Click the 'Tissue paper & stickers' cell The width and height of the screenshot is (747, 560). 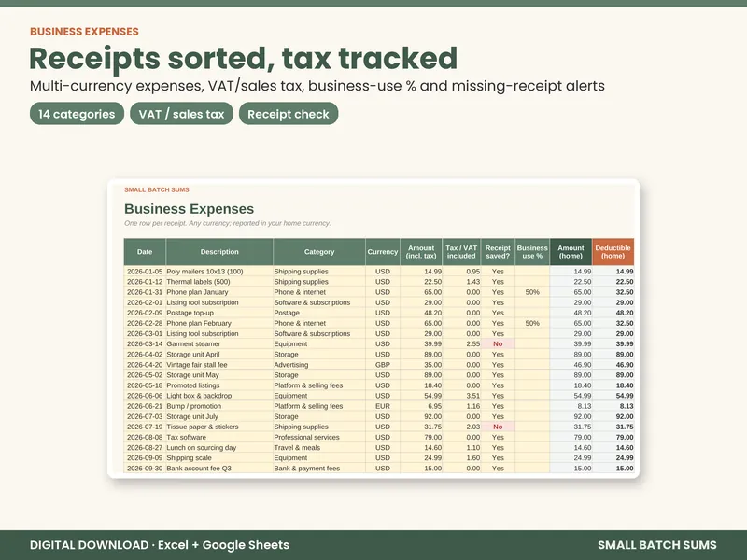coord(219,427)
